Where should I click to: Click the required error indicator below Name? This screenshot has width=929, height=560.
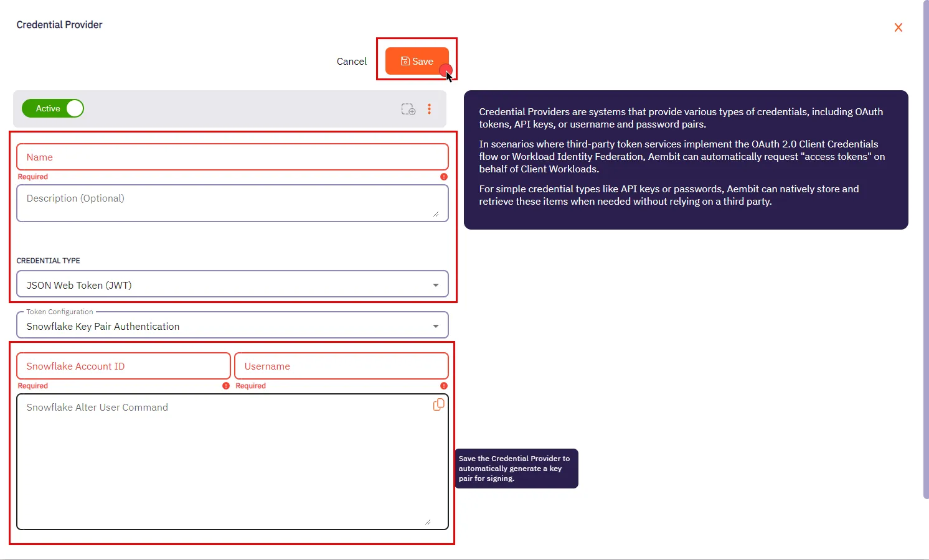click(x=443, y=177)
